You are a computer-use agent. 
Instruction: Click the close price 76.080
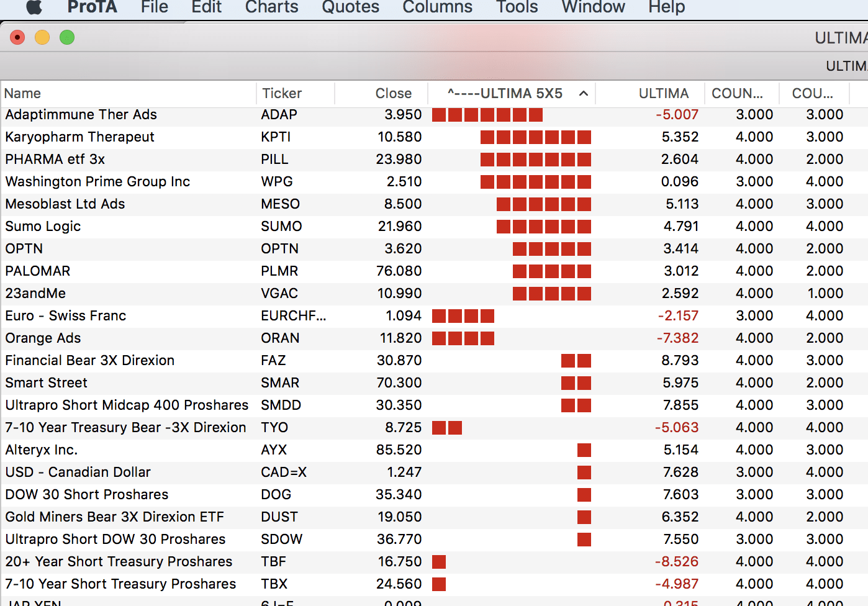coord(399,271)
